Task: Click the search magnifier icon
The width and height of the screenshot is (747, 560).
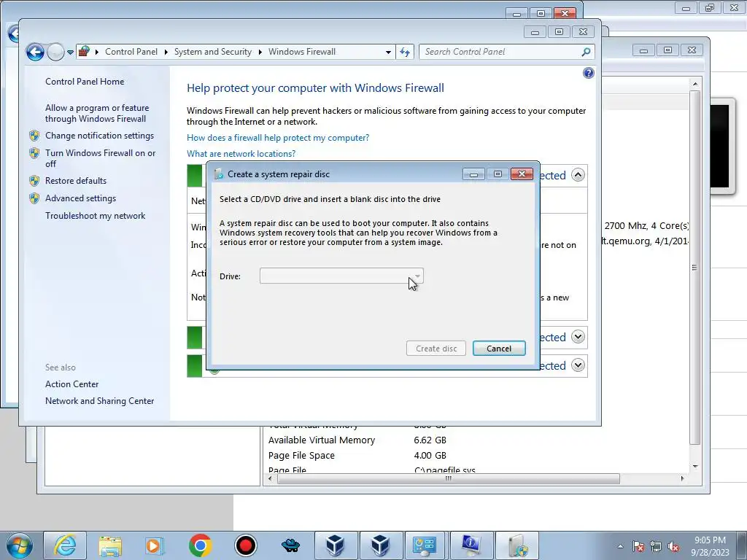Action: [x=586, y=52]
